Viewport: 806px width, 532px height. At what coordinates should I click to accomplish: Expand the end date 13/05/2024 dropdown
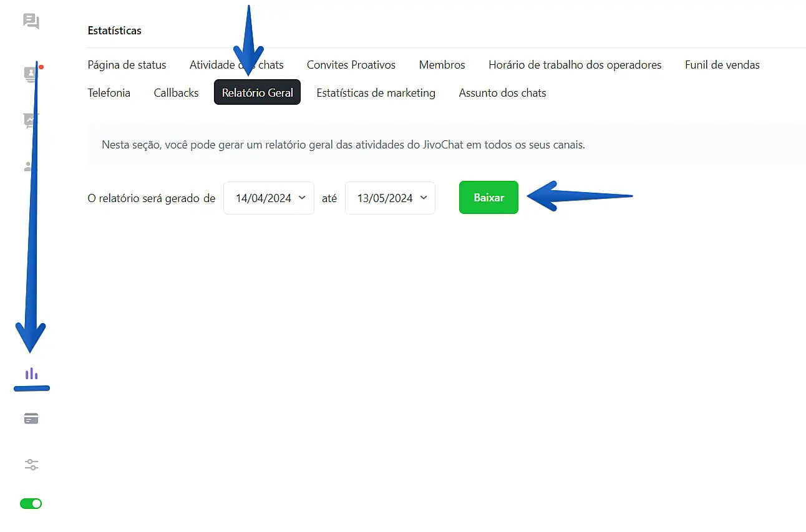pos(390,198)
